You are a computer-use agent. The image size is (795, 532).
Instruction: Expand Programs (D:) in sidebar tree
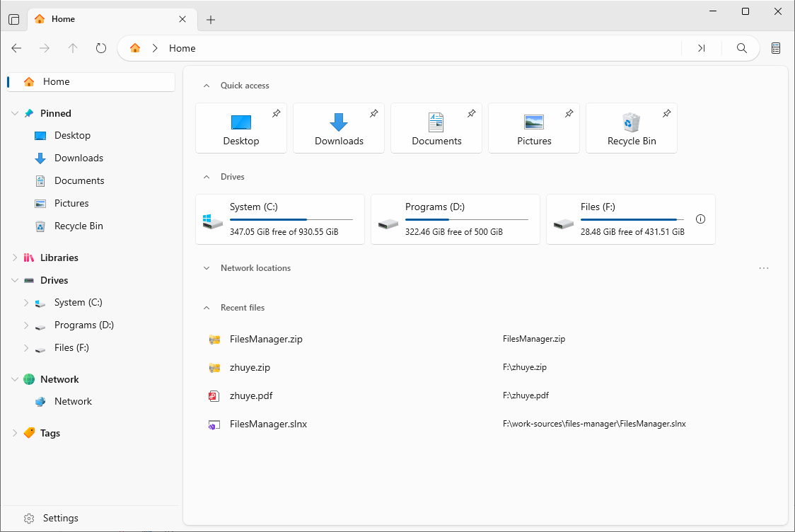click(26, 325)
